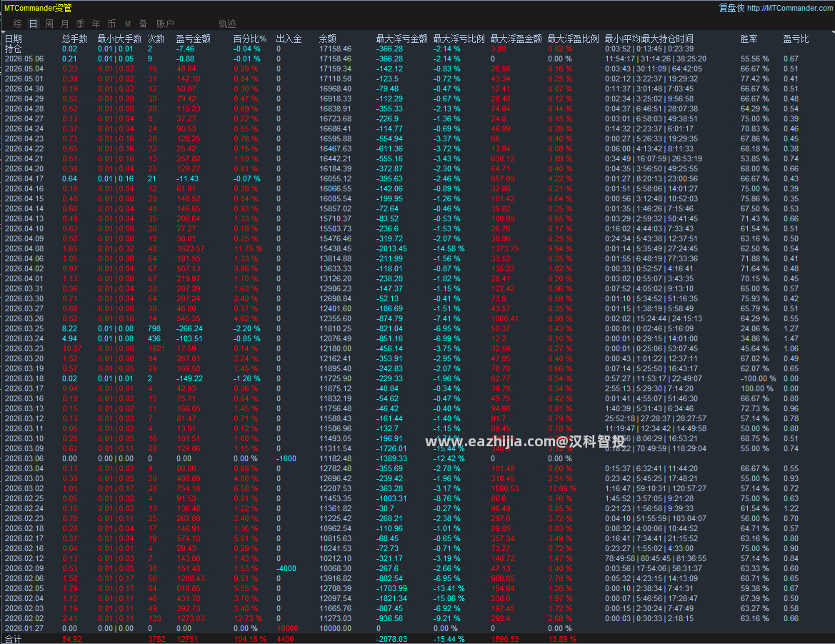Click the -1600 withdrawal value

[x=286, y=459]
